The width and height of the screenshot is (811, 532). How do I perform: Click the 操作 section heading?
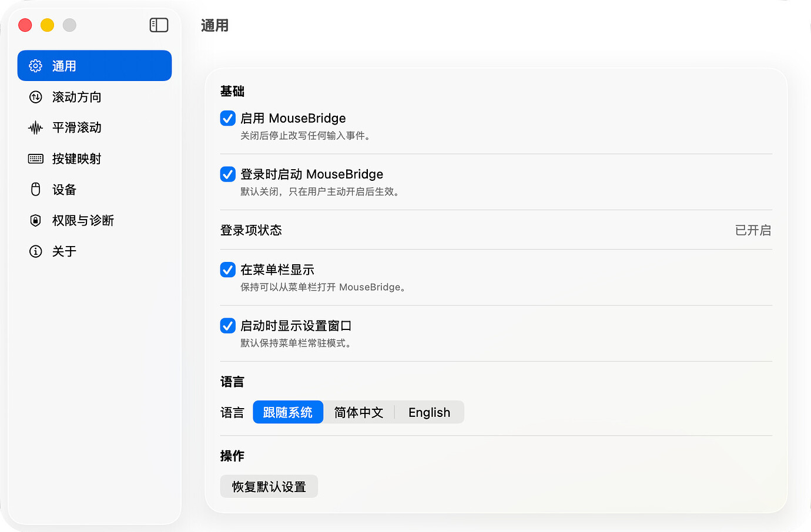click(x=232, y=456)
